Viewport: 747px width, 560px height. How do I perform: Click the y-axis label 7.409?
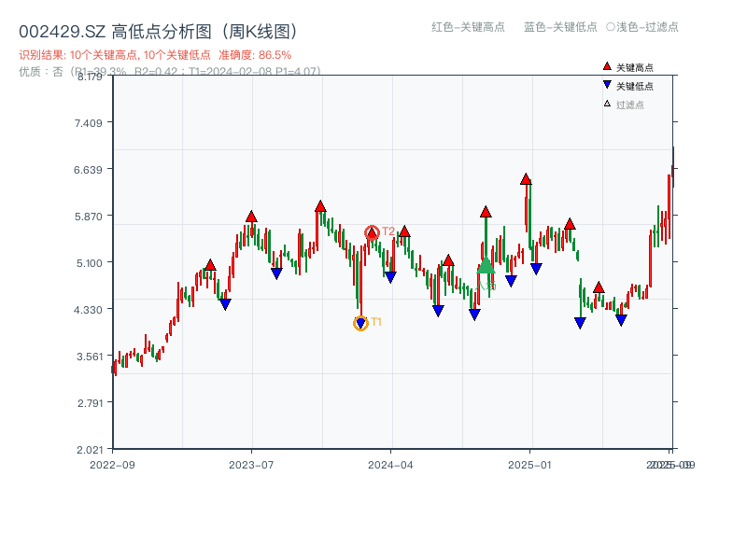(x=88, y=123)
